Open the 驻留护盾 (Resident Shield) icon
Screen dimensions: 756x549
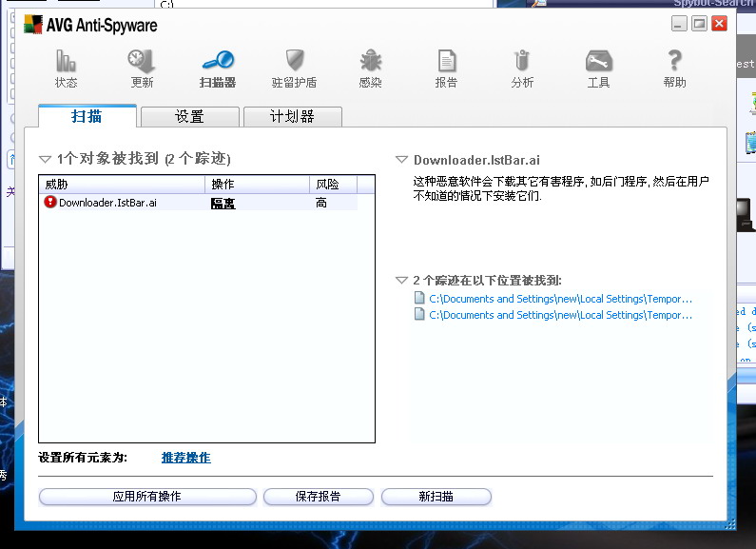[x=295, y=60]
